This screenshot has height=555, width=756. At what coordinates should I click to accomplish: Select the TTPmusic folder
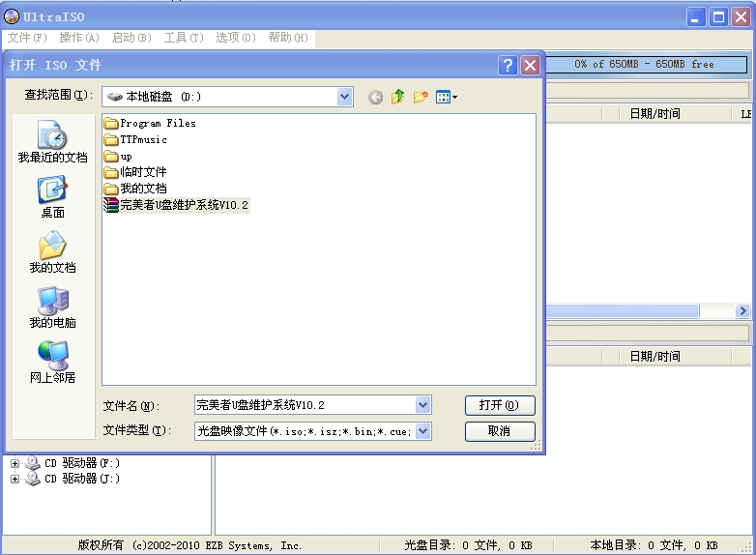click(x=135, y=140)
